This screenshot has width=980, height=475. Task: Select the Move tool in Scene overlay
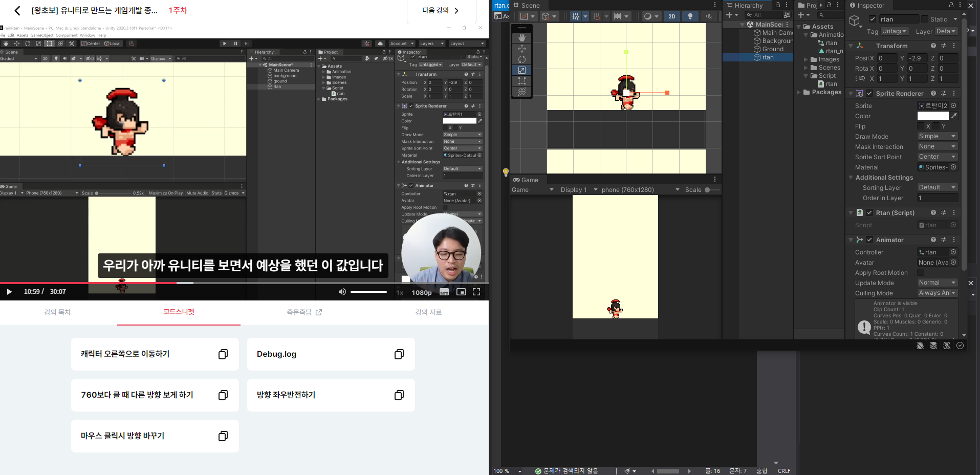[x=521, y=49]
